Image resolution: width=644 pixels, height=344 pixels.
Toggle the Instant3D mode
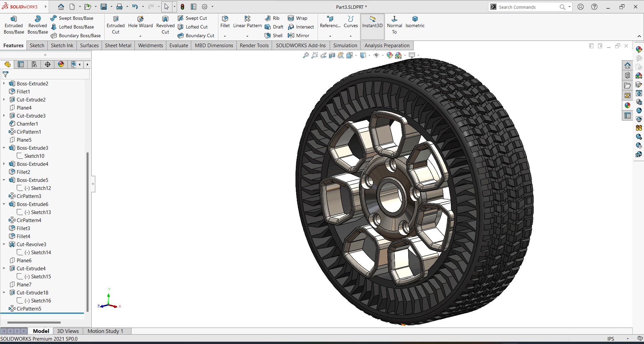(372, 22)
